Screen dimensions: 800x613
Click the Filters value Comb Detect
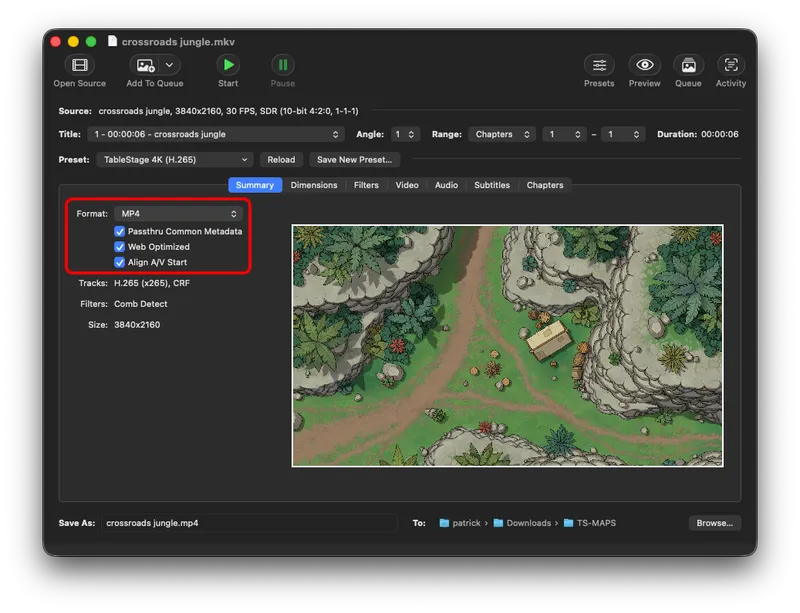click(x=140, y=304)
